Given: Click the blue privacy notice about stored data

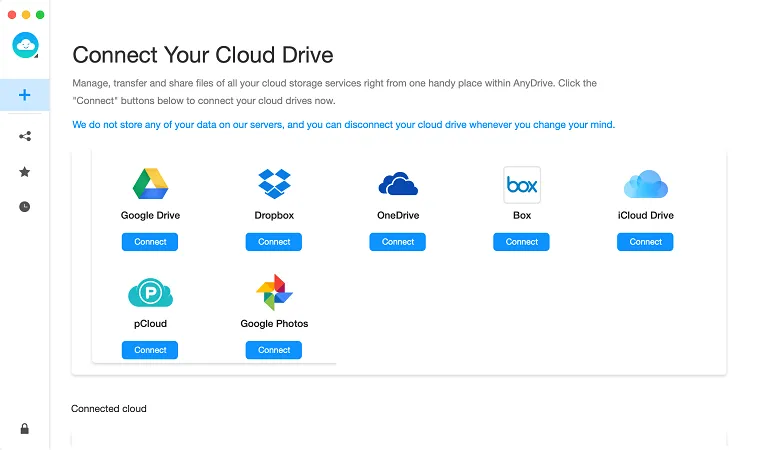Looking at the screenshot, I should pos(344,125).
